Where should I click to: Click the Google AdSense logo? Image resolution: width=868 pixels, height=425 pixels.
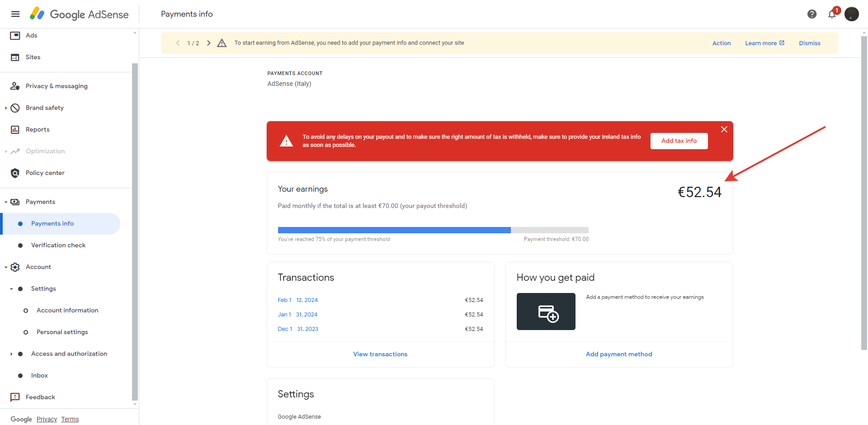point(79,14)
